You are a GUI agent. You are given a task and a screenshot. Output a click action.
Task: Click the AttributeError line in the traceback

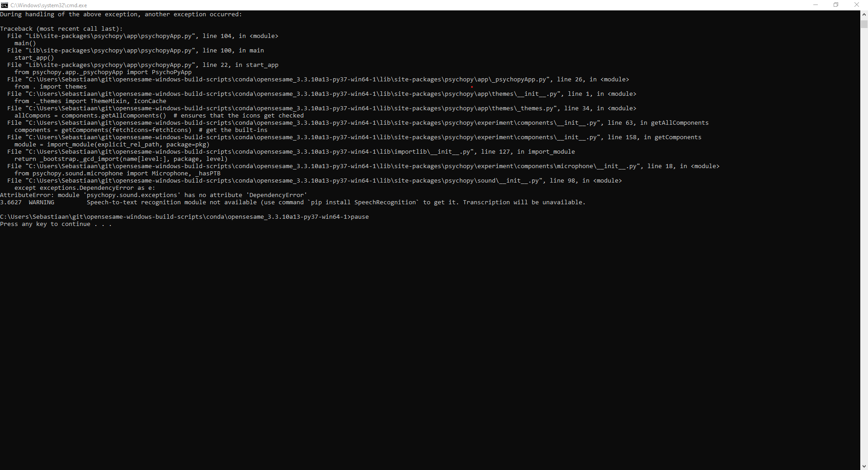click(153, 195)
